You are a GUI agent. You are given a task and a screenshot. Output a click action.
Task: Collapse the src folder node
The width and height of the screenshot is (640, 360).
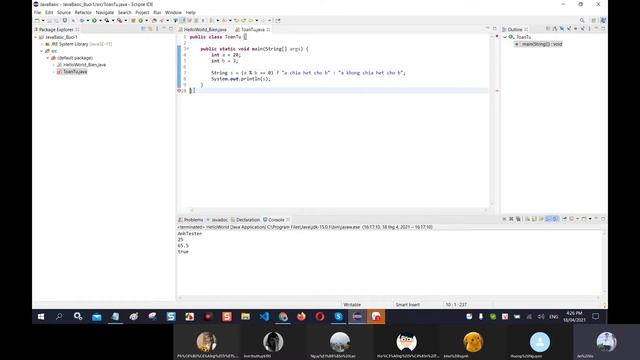click(42, 51)
